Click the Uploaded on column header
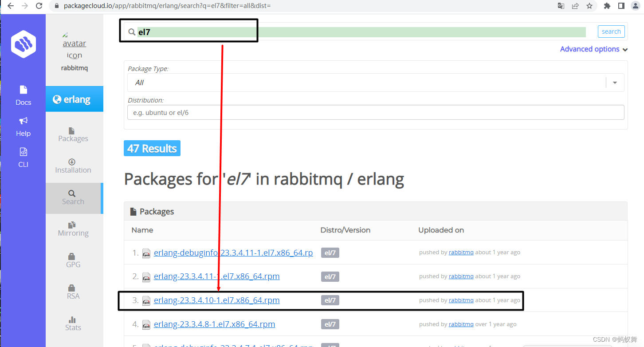 [x=441, y=230]
